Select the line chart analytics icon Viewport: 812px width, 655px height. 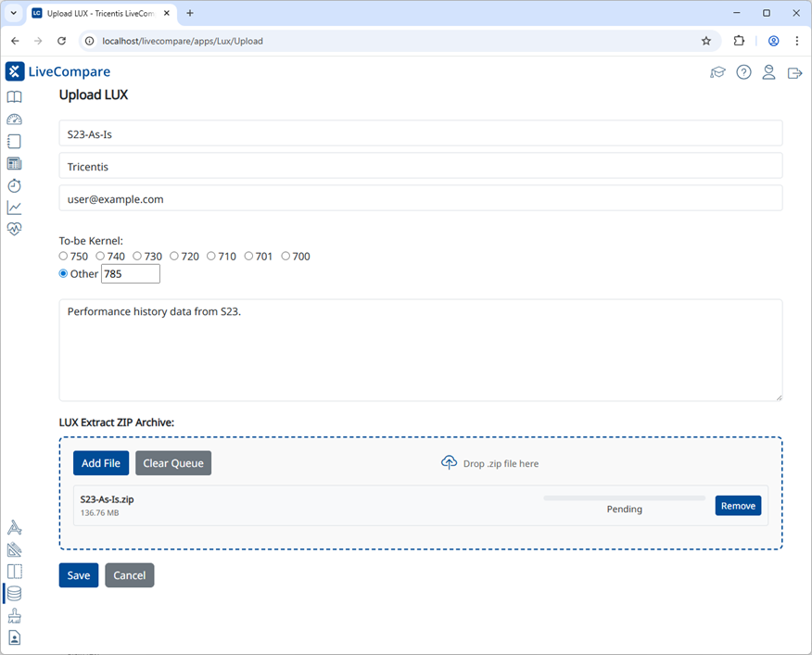[14, 208]
